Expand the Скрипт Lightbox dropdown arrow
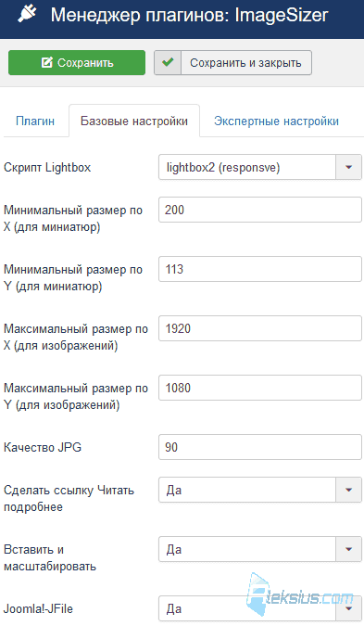This screenshot has width=364, height=626. pyautogui.click(x=348, y=167)
